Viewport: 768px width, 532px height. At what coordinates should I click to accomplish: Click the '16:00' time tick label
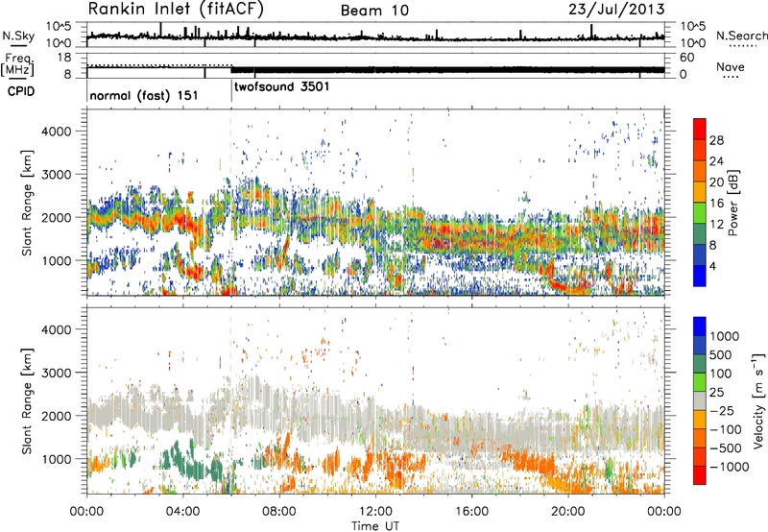point(471,511)
